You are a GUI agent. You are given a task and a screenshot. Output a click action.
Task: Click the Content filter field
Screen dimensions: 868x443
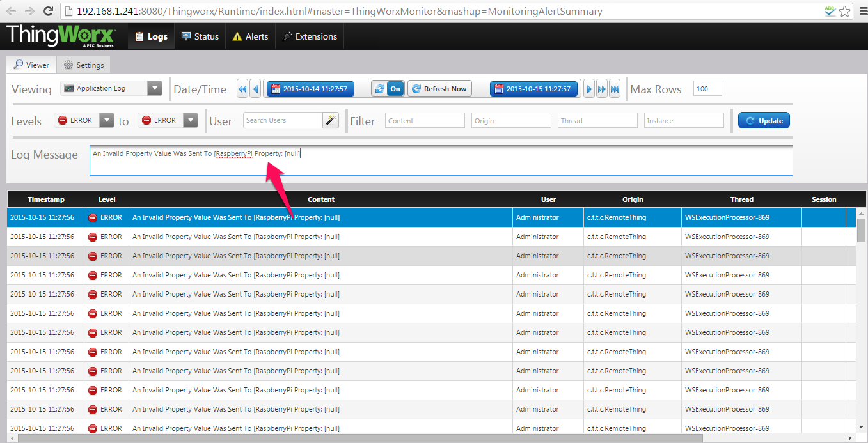pyautogui.click(x=425, y=120)
